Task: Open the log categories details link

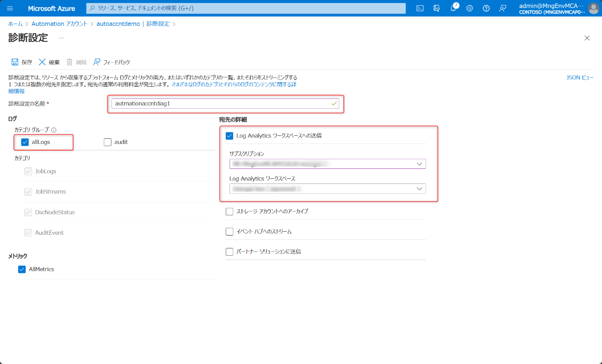Action: point(234,85)
